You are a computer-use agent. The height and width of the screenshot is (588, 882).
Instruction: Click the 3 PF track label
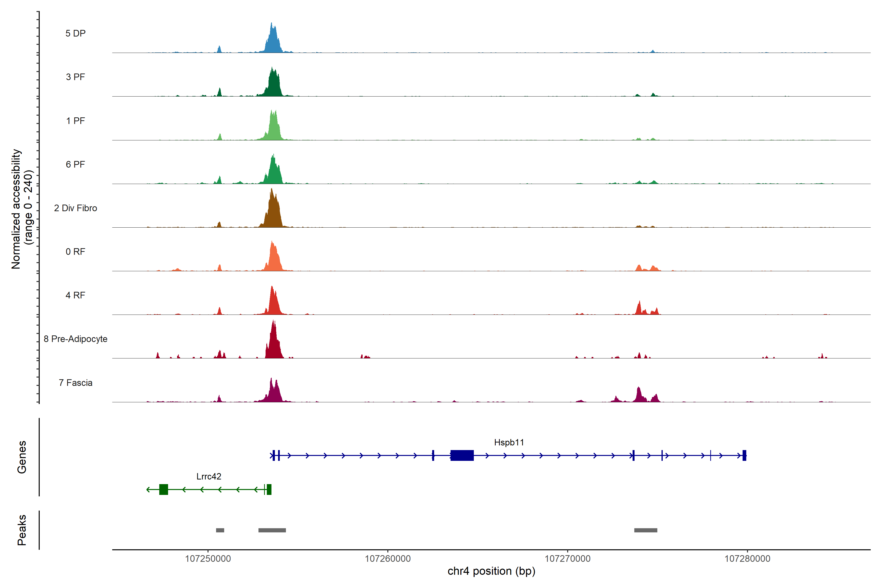coord(75,77)
